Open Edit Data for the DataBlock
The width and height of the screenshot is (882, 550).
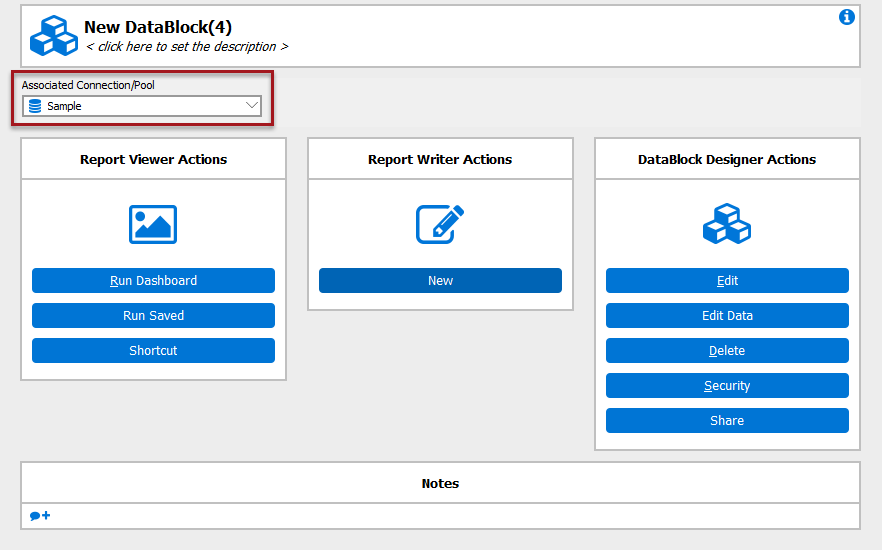727,315
